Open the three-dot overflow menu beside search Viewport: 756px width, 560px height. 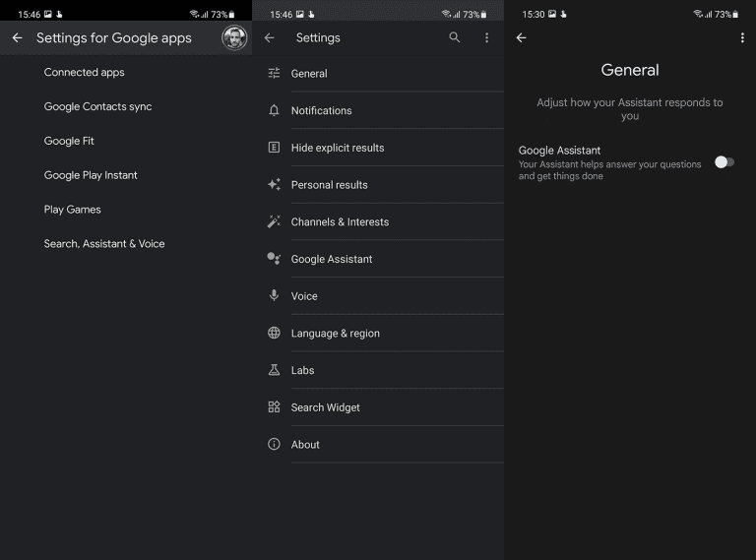coord(486,37)
